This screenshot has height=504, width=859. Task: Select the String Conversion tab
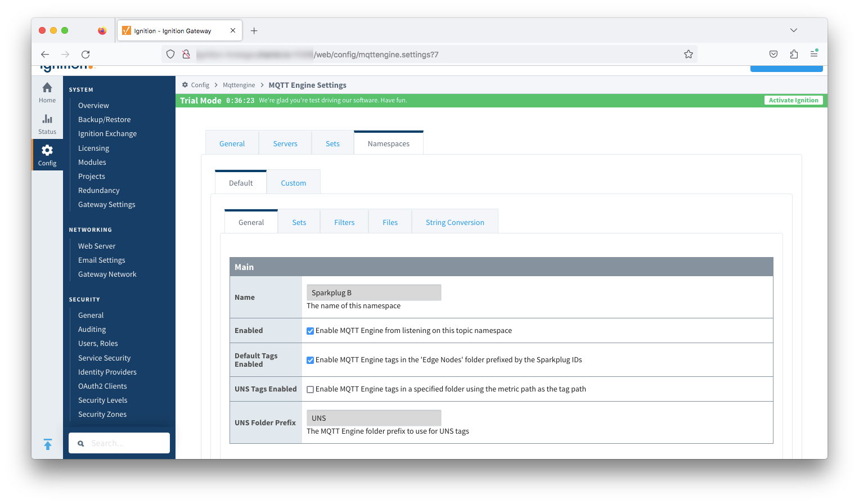pos(455,223)
